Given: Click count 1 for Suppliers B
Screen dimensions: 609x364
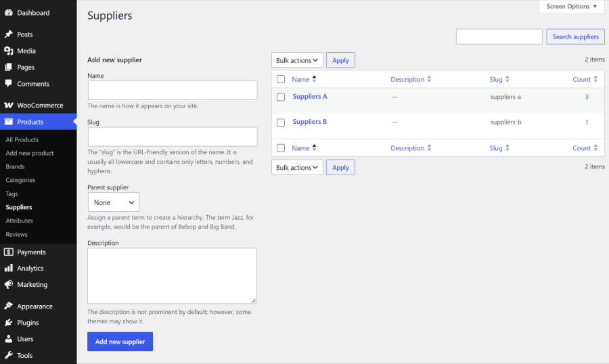Looking at the screenshot, I should (587, 122).
